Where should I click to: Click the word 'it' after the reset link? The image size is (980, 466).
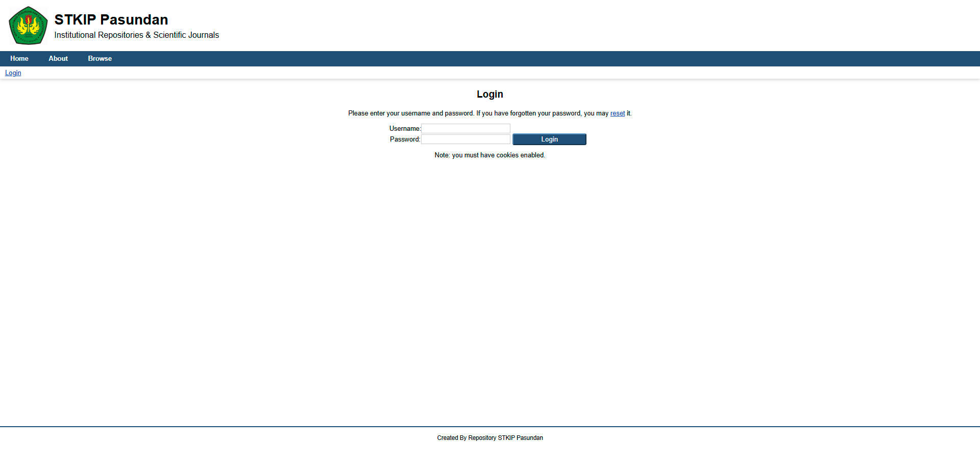[628, 113]
